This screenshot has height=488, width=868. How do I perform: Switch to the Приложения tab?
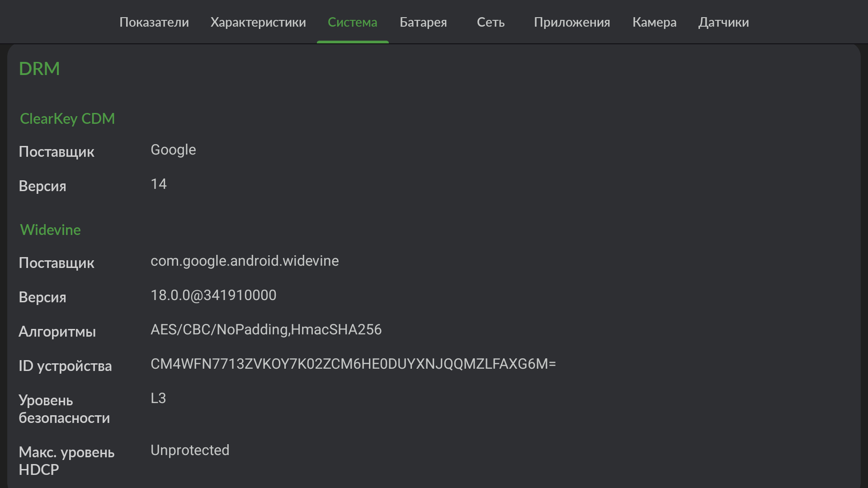point(572,22)
